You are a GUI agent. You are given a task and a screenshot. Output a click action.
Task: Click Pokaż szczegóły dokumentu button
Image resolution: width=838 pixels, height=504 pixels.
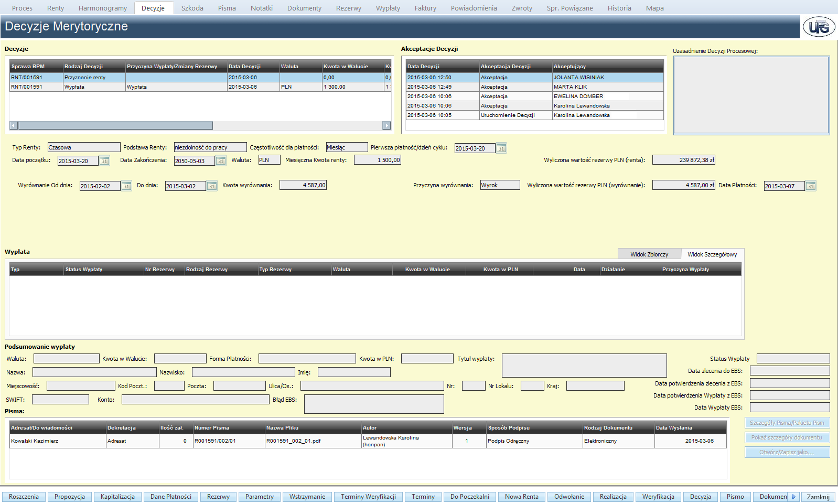787,437
